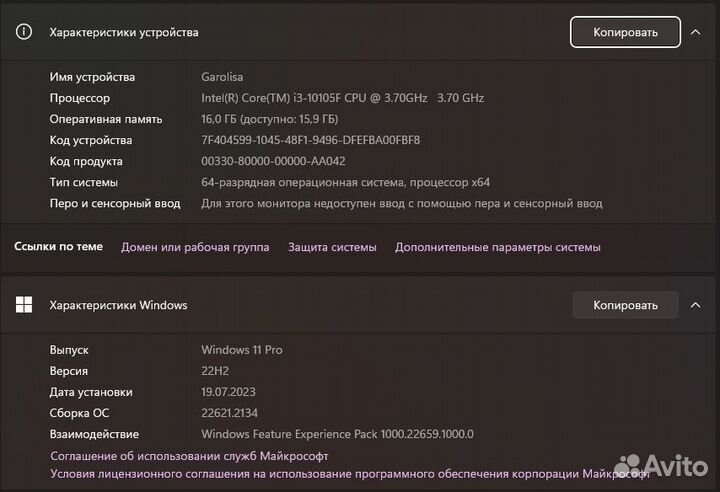This screenshot has height=492, width=720.
Task: Copy the device specifications with Копировать
Action: click(625, 32)
